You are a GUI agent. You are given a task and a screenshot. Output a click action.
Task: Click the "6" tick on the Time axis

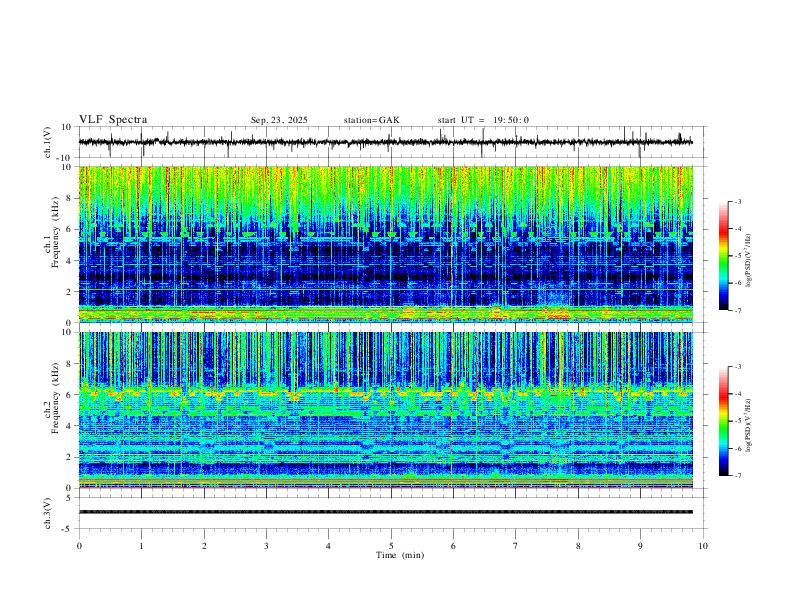click(453, 546)
